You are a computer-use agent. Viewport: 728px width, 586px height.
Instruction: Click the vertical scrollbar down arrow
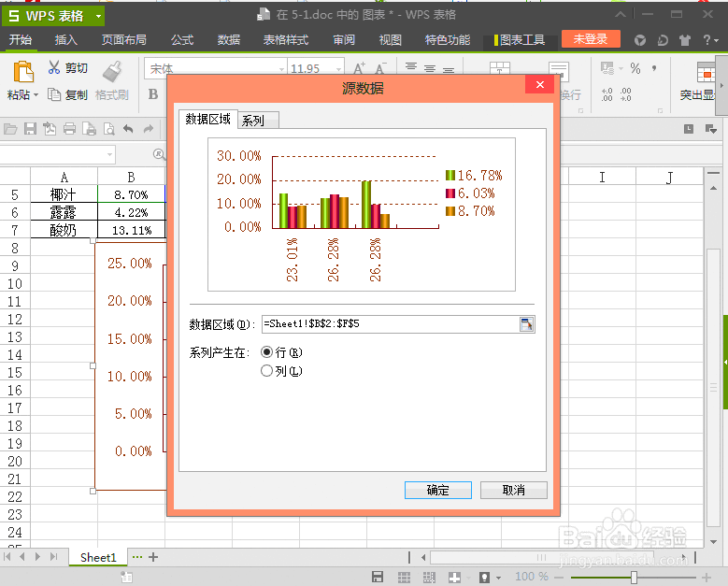(x=714, y=541)
